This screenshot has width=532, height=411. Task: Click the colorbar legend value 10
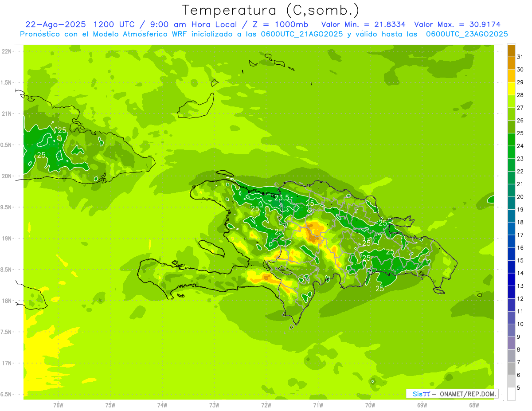coord(520,324)
